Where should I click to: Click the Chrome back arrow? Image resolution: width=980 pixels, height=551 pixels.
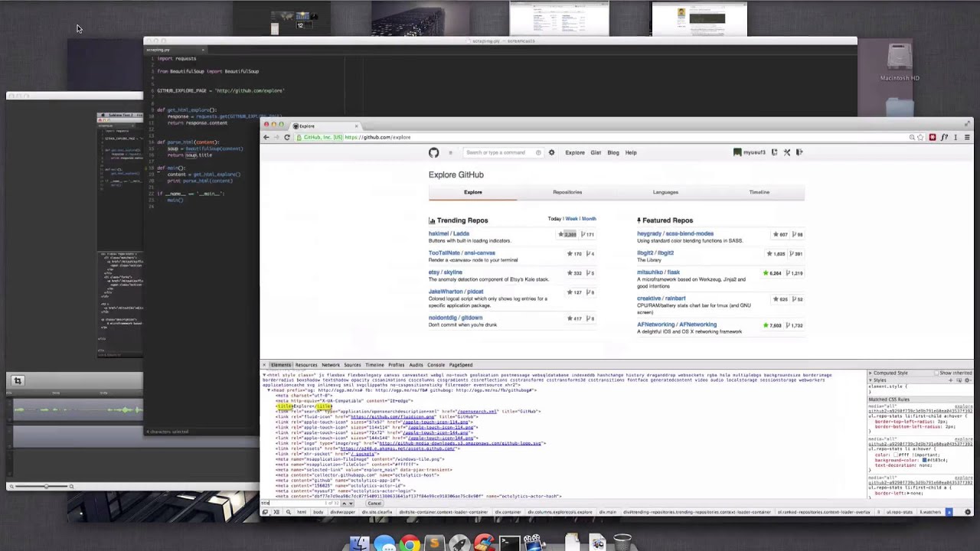click(x=266, y=137)
